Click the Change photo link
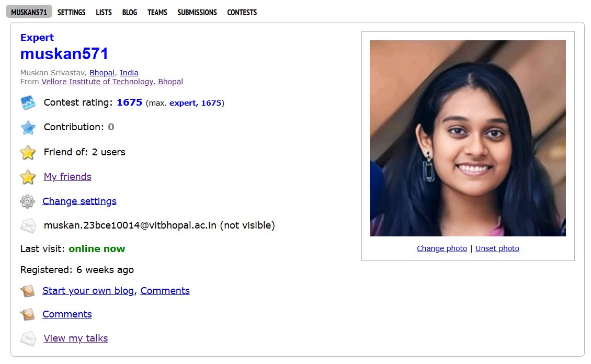This screenshot has width=591, height=364. tap(442, 248)
